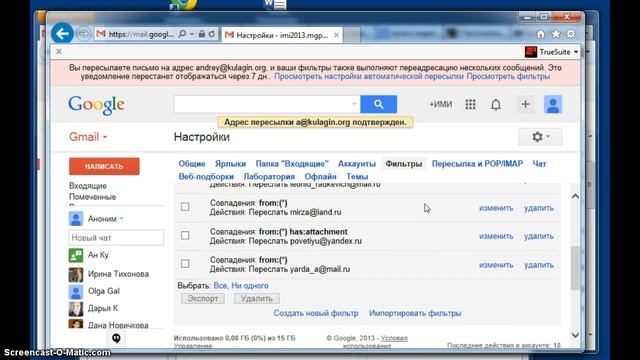Screen dimensions: 640x360
Task: Switch to Темы settings tab
Action: tap(357, 177)
